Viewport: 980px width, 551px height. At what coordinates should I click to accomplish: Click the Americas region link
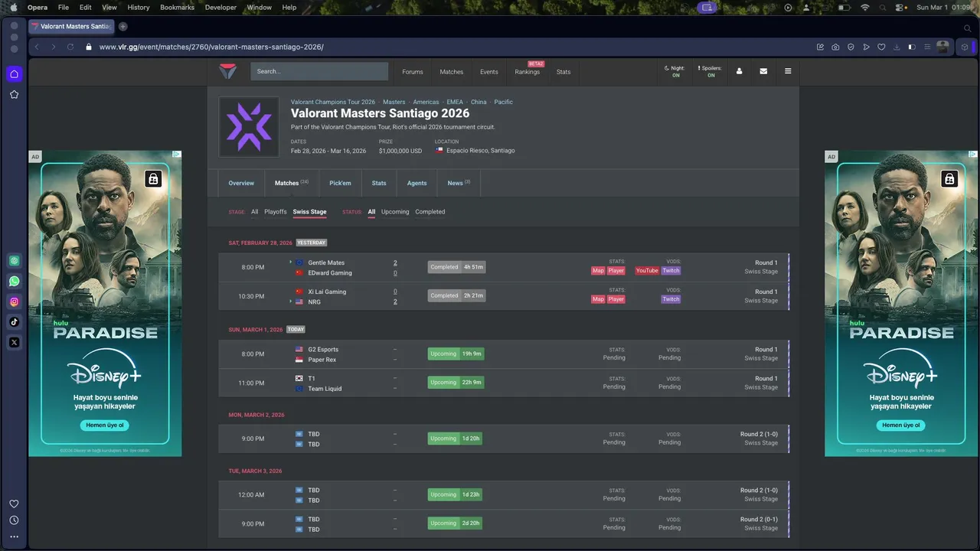(426, 102)
